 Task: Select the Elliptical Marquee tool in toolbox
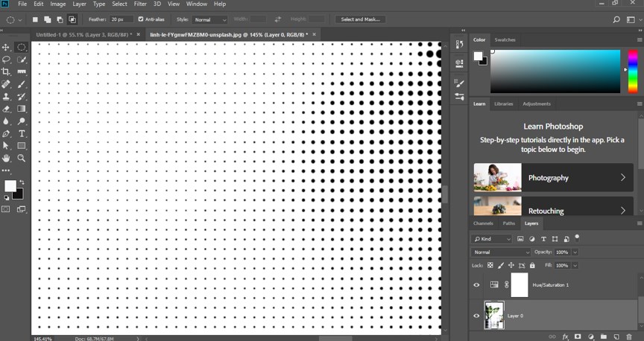[22, 47]
